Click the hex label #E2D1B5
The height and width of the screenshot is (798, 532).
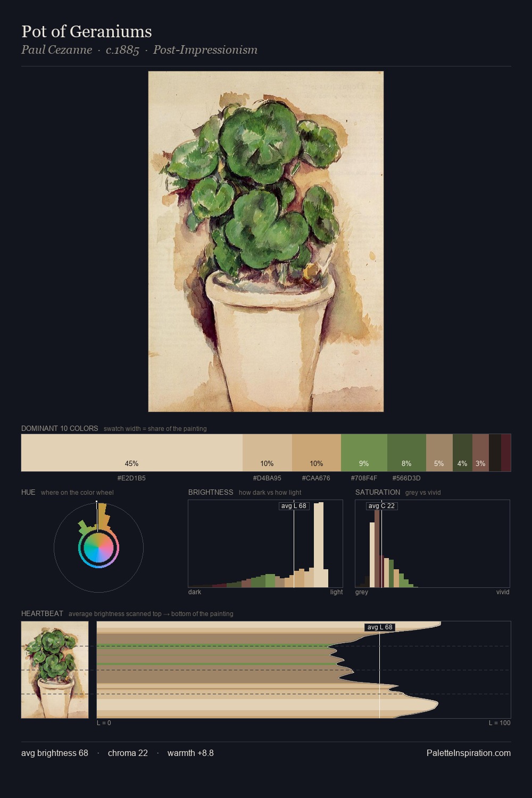click(x=131, y=478)
